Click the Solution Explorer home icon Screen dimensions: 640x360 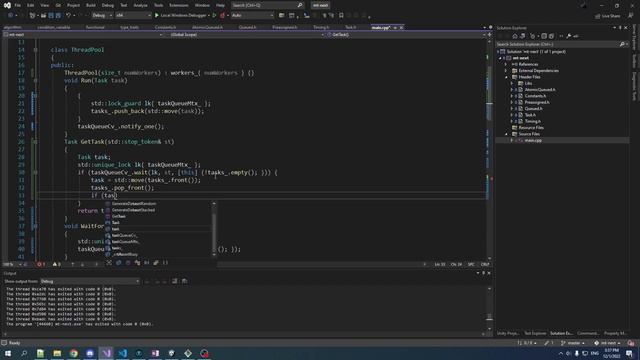[515, 36]
